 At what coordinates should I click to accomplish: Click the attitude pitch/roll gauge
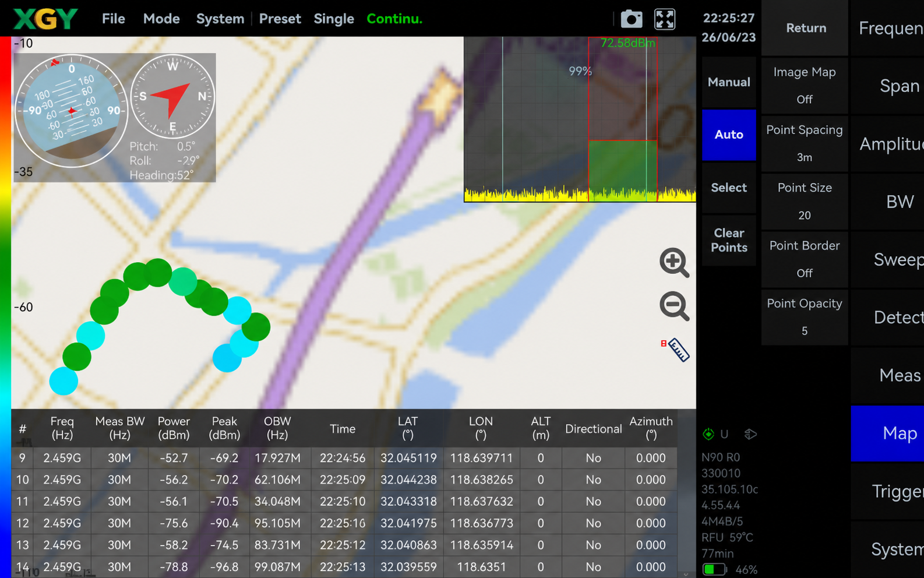[x=71, y=111]
